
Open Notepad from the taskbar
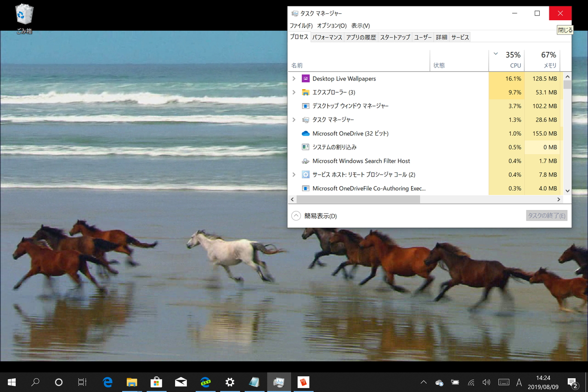click(254, 382)
